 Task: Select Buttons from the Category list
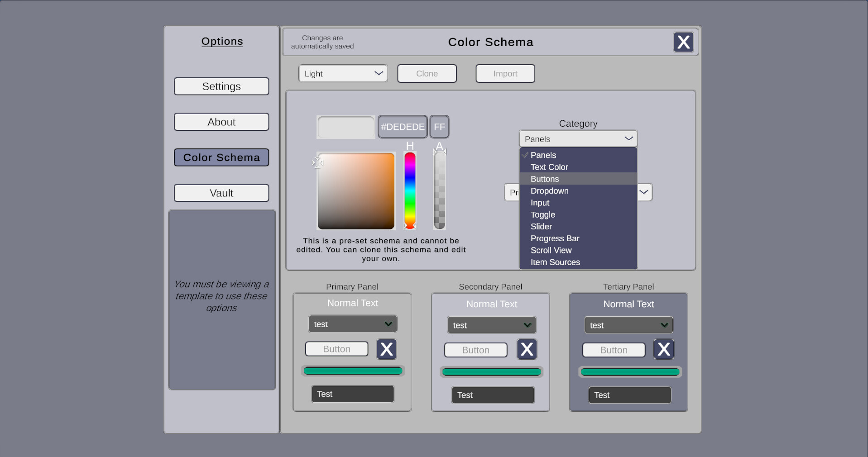point(545,179)
